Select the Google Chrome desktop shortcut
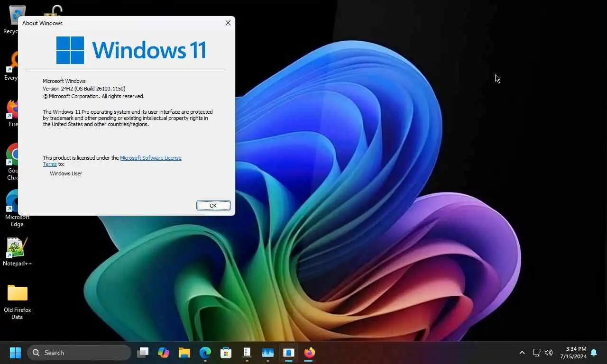This screenshot has width=607, height=364. pyautogui.click(x=12, y=162)
